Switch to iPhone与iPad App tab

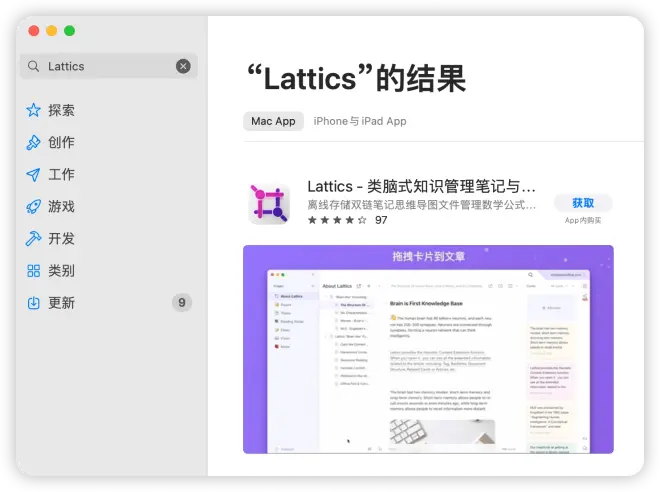pyautogui.click(x=360, y=121)
